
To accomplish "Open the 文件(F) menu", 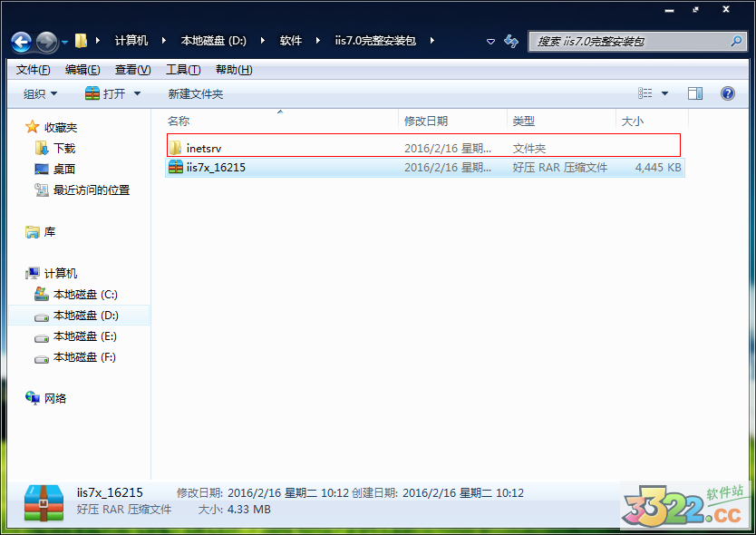I will click(33, 70).
